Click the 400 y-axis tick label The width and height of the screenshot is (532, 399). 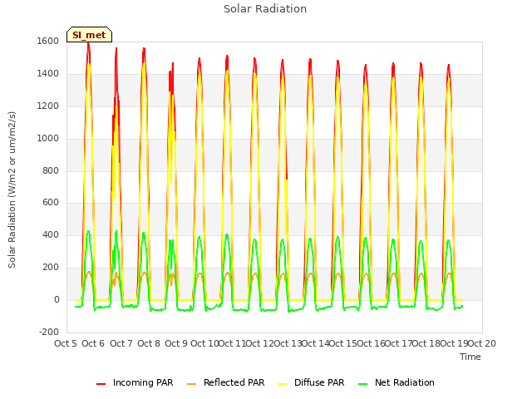[x=51, y=234]
